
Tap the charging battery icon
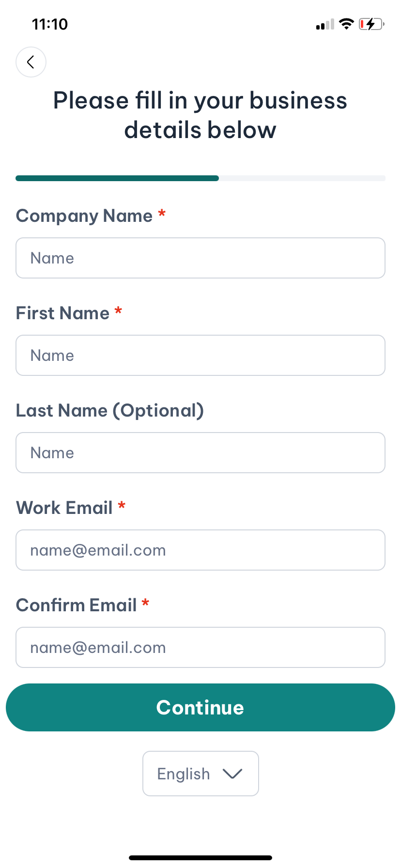(x=371, y=24)
